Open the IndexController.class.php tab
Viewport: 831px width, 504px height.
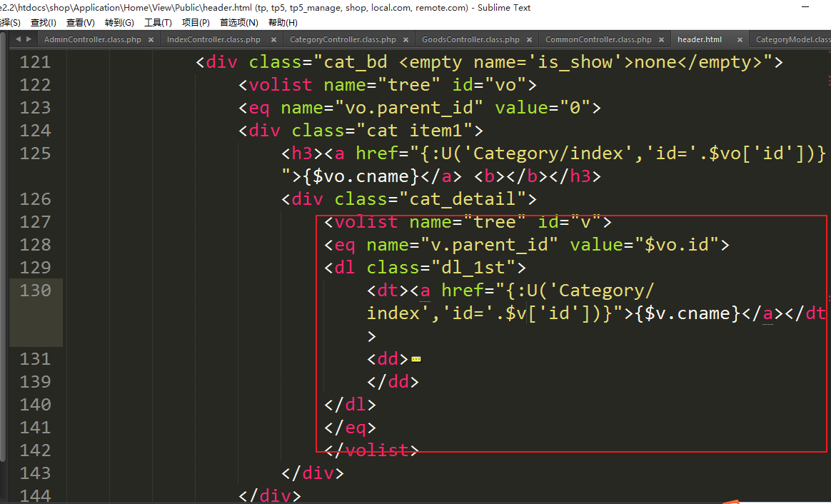point(213,40)
